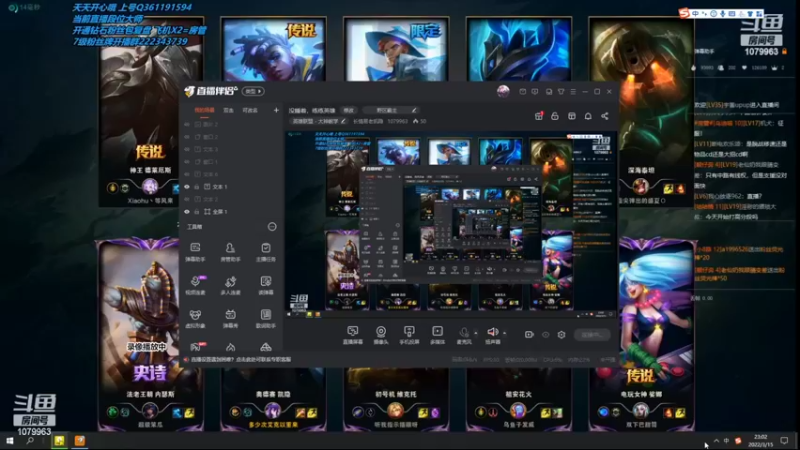Open the 视频连麦 tool
Viewport: 800px width, 450px height.
tap(195, 285)
